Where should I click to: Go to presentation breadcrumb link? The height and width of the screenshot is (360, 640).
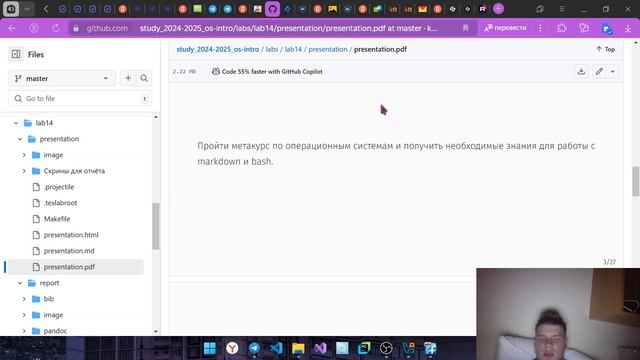click(328, 49)
